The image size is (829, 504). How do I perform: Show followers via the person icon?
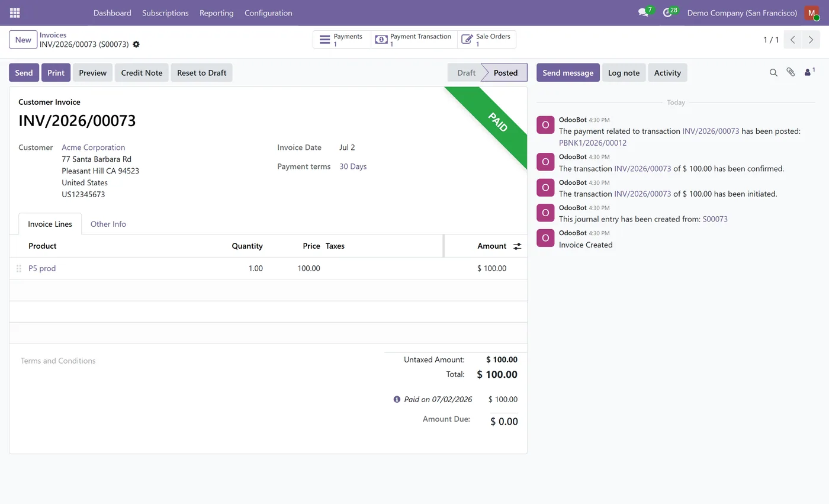coord(809,72)
